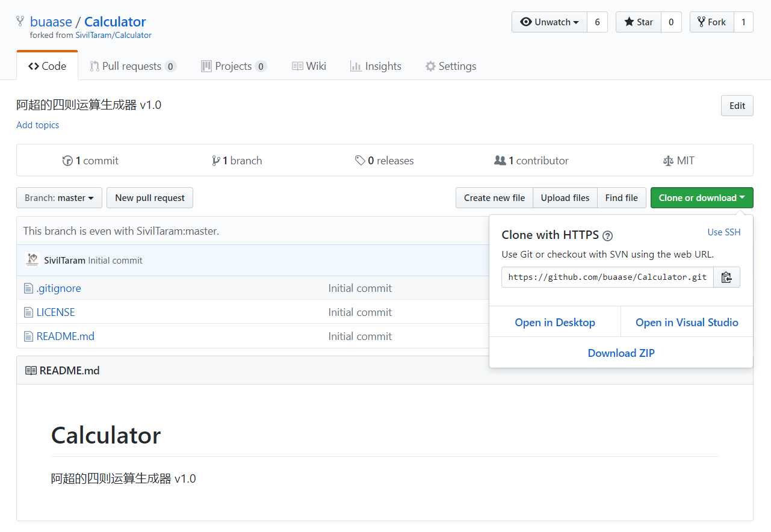This screenshot has width=771, height=532.
Task: Open the Insights tab
Action: coord(376,66)
